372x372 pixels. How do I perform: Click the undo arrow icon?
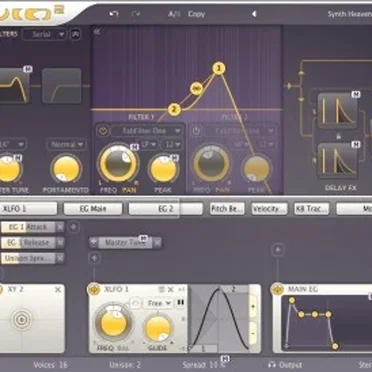pos(114,14)
